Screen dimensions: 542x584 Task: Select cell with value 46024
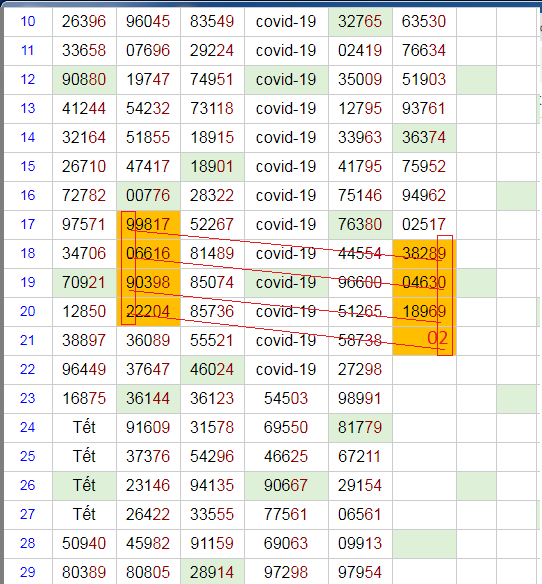point(212,369)
